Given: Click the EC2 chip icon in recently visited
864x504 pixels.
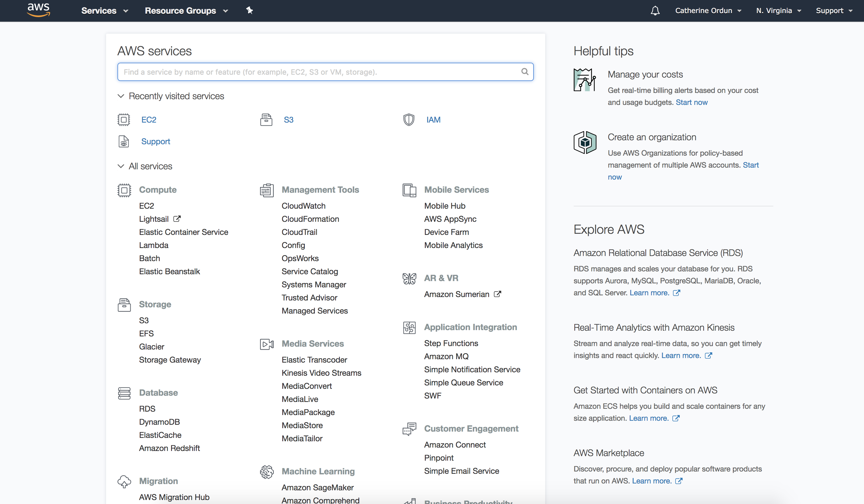Looking at the screenshot, I should [124, 120].
